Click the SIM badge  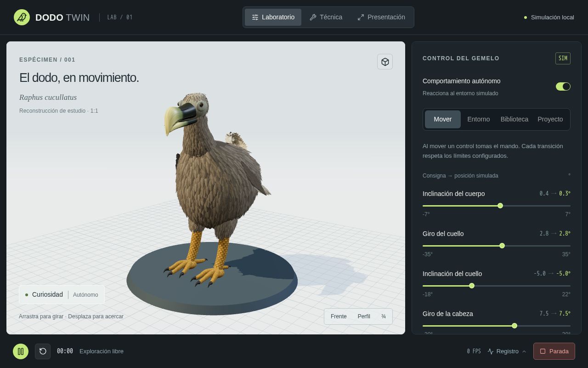[563, 58]
